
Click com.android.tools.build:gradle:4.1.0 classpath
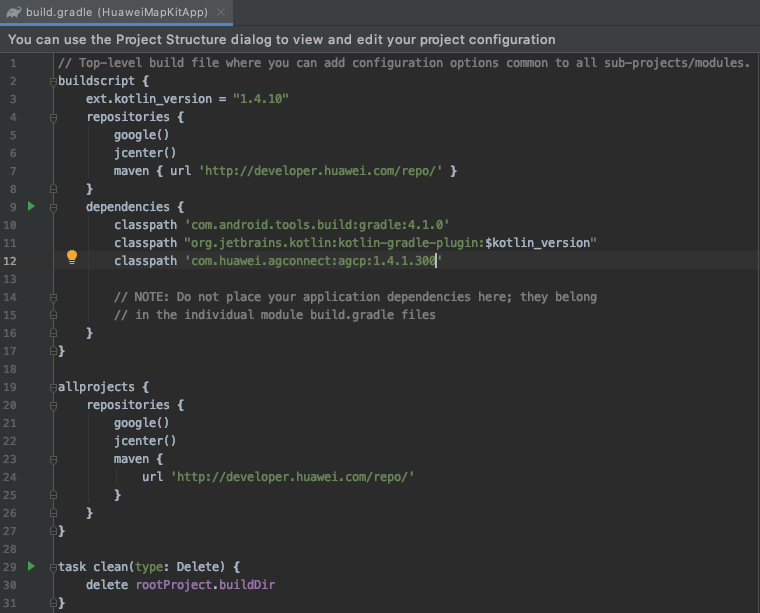[x=317, y=225]
